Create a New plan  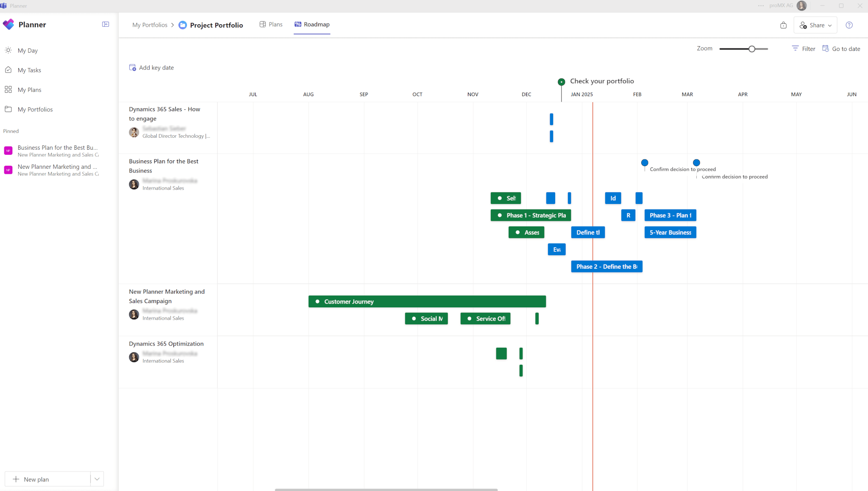[47, 479]
